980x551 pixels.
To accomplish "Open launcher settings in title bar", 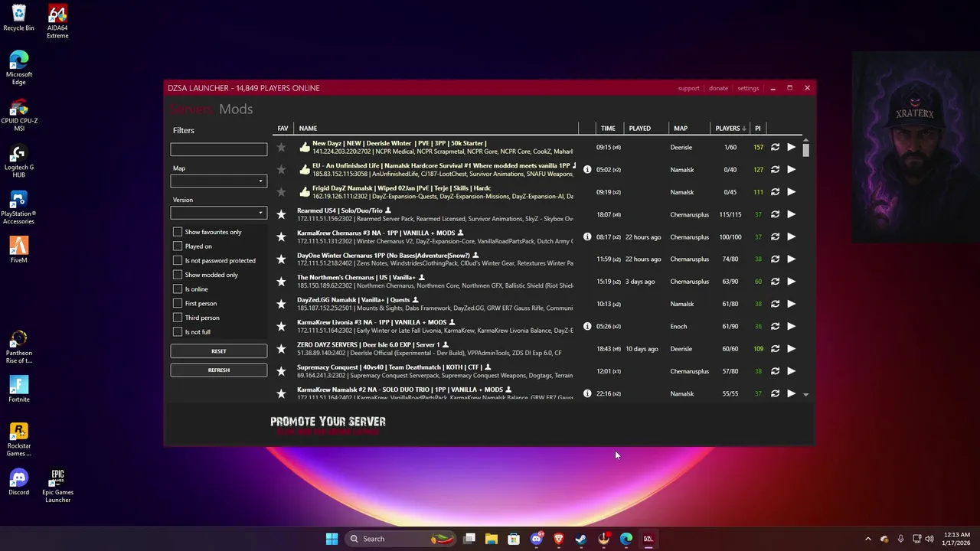I will 748,88.
